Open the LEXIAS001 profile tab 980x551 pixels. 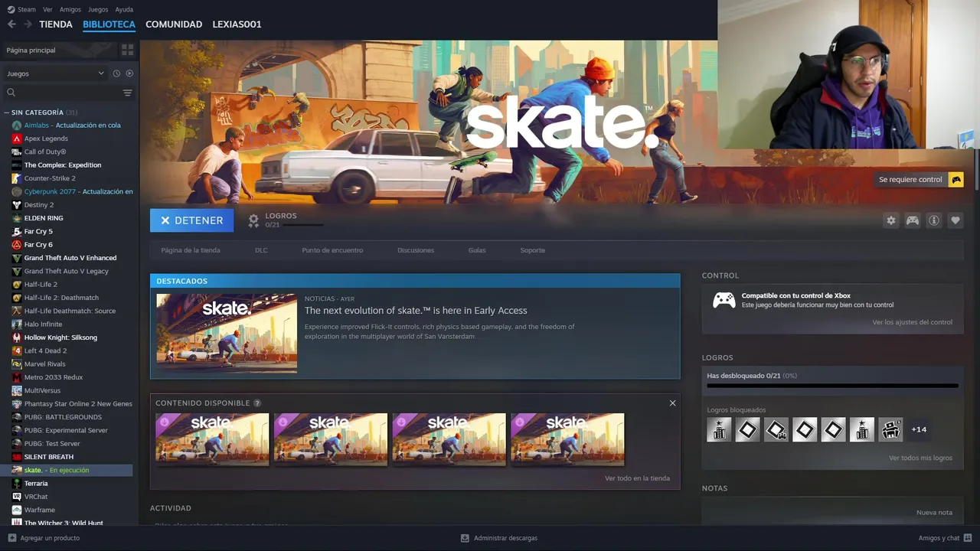pyautogui.click(x=237, y=24)
